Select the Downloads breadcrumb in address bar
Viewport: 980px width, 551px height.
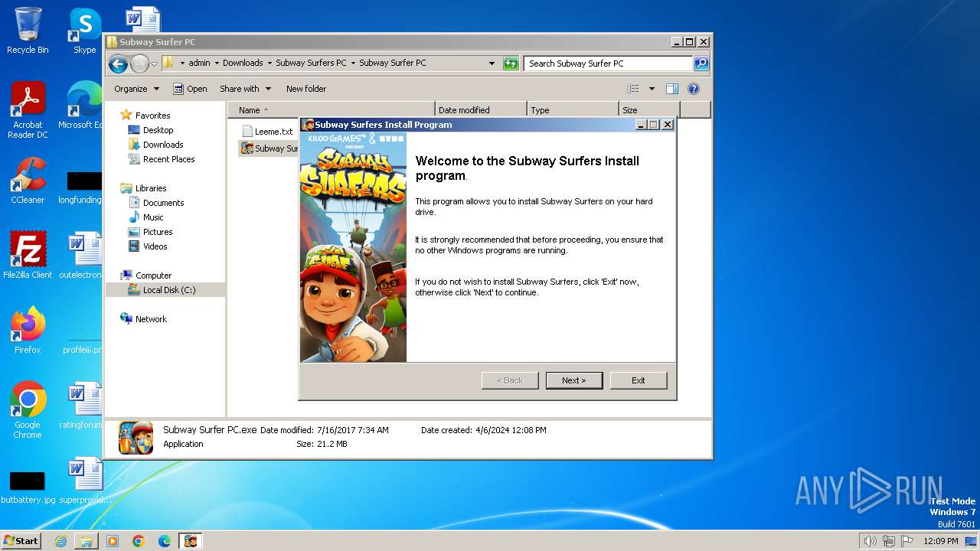pyautogui.click(x=243, y=64)
